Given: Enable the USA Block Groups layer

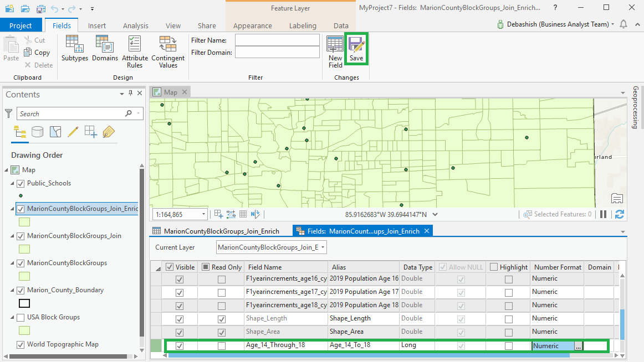Looking at the screenshot, I should [x=21, y=317].
